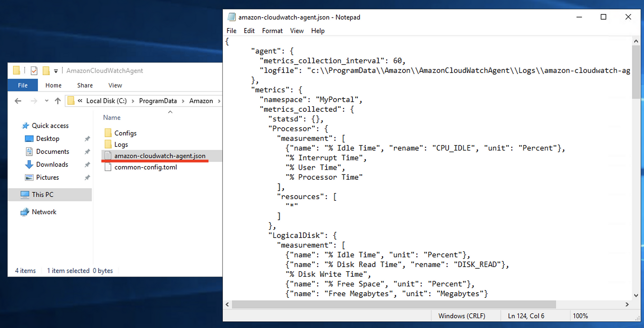Switch to the Share ribbon tab in Explorer
Image resolution: width=644 pixels, height=328 pixels.
click(x=85, y=85)
